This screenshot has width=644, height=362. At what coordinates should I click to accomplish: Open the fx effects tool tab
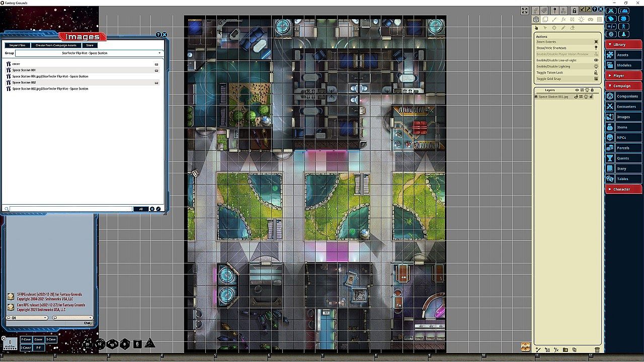pyautogui.click(x=563, y=20)
